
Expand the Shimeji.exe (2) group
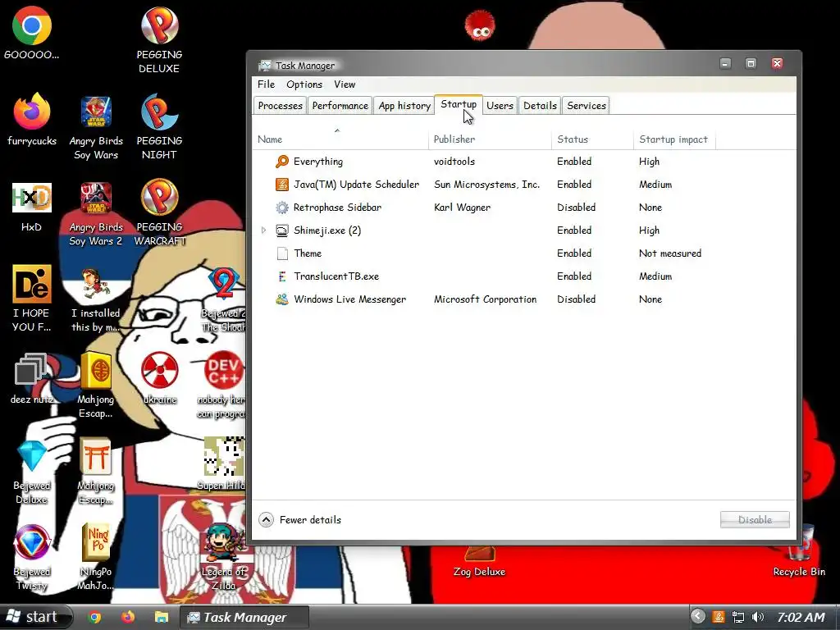pyautogui.click(x=263, y=231)
